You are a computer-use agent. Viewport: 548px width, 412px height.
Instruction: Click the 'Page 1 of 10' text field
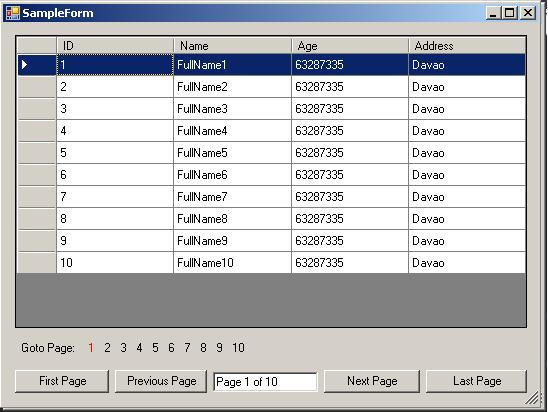coord(265,382)
